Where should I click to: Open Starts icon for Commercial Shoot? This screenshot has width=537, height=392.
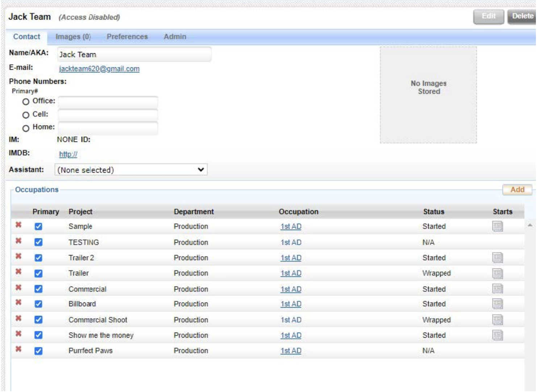click(x=498, y=320)
